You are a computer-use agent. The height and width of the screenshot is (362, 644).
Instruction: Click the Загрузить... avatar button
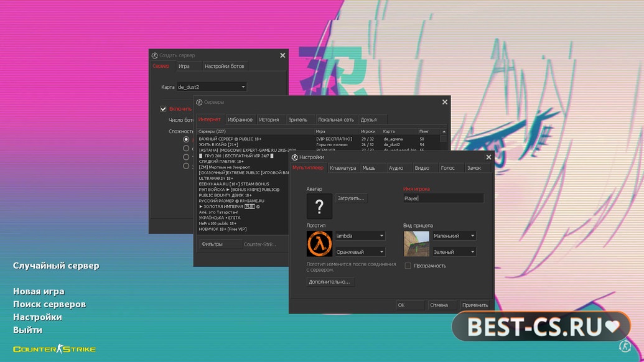coord(351,198)
